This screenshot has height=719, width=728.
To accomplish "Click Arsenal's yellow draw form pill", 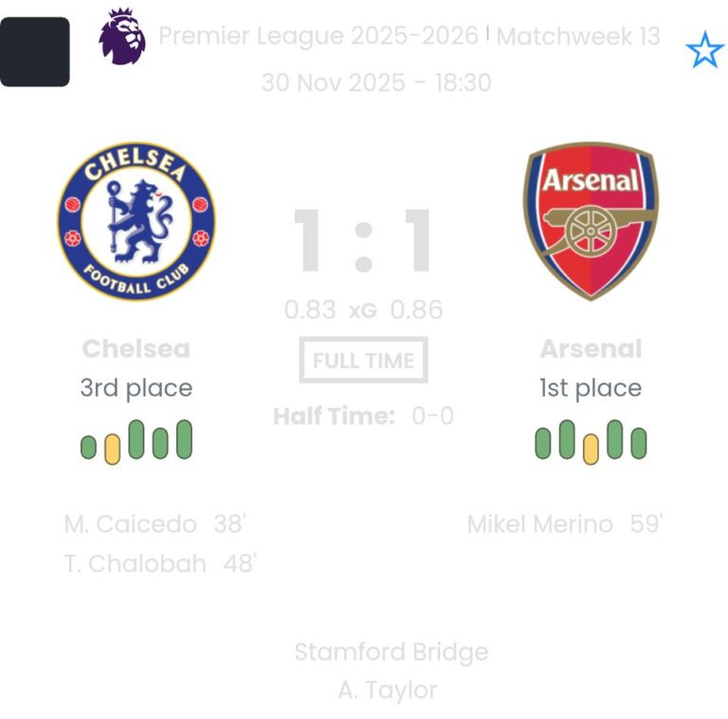I will coord(591,448).
